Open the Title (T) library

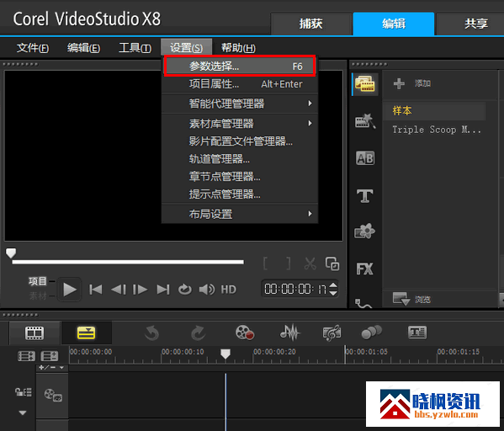click(365, 196)
